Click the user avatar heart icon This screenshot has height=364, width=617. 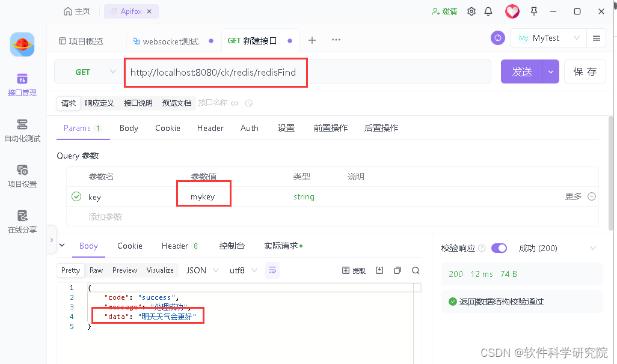[x=512, y=11]
